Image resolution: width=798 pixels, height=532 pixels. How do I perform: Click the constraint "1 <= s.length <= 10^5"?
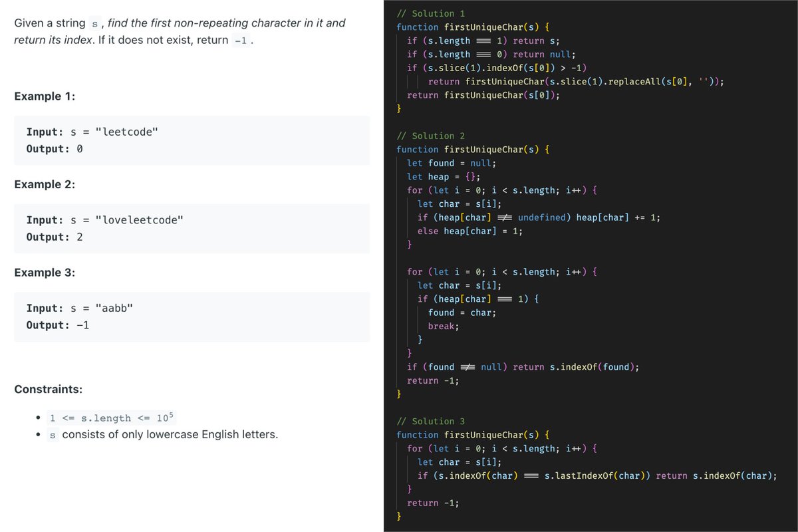pos(112,418)
